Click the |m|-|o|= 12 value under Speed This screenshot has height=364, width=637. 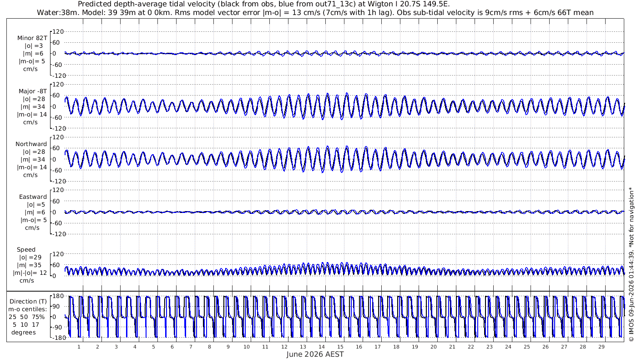[x=30, y=273]
